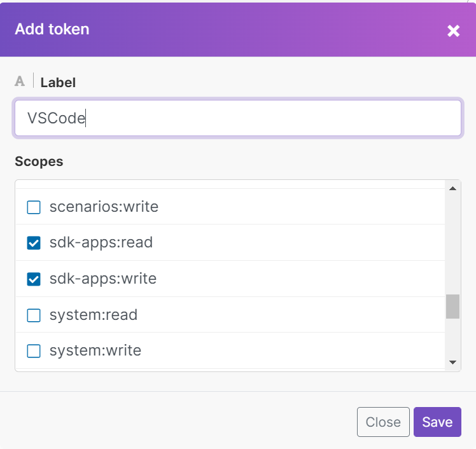Close the Add token dialog with X
Screen dimensions: 476x449
pos(453,31)
